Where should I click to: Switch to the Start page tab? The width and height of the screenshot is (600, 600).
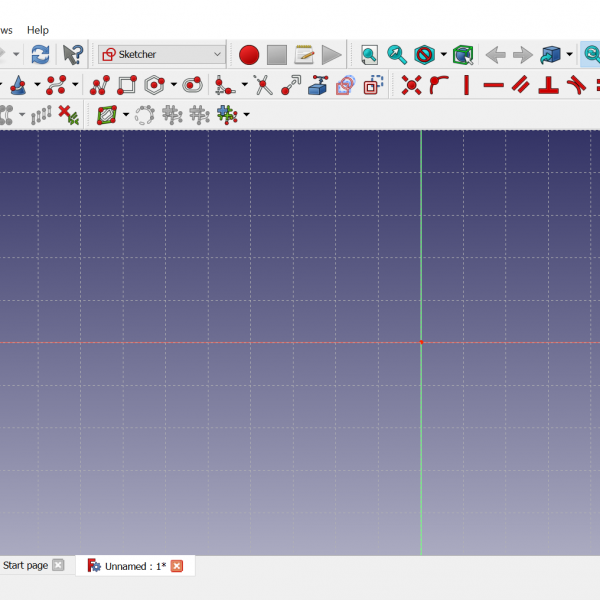(x=25, y=565)
